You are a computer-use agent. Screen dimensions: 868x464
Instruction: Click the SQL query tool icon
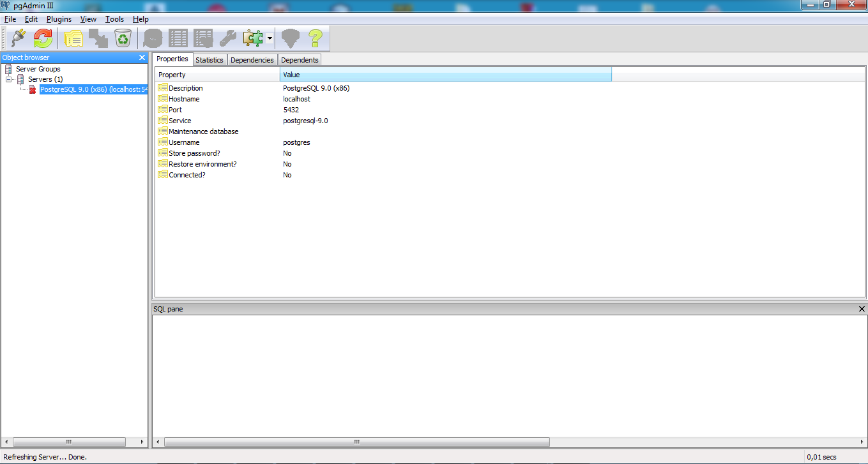[153, 38]
